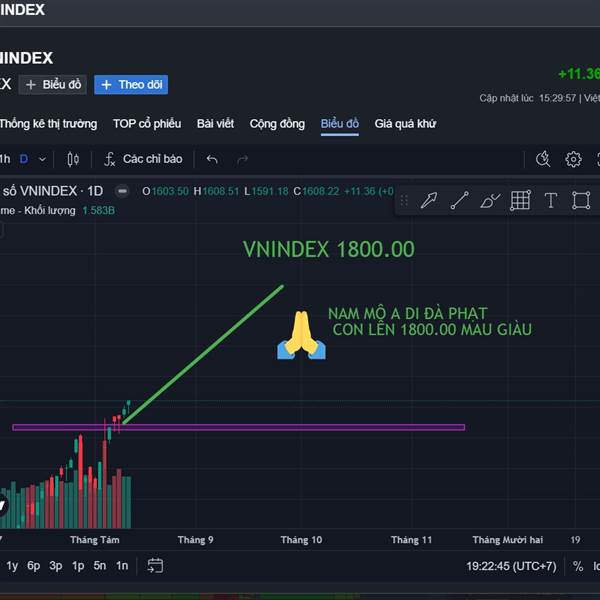Click the update time 15:29:57 text
Image resolution: width=600 pixels, height=600 pixels.
pyautogui.click(x=558, y=98)
